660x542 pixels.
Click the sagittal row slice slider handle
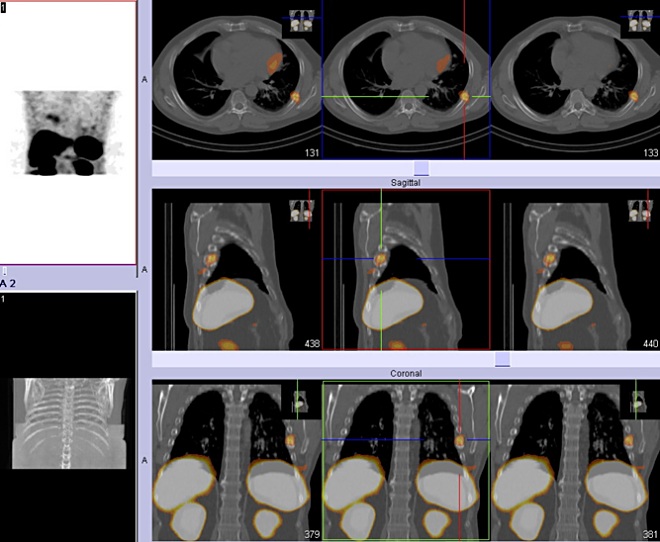tap(502, 359)
